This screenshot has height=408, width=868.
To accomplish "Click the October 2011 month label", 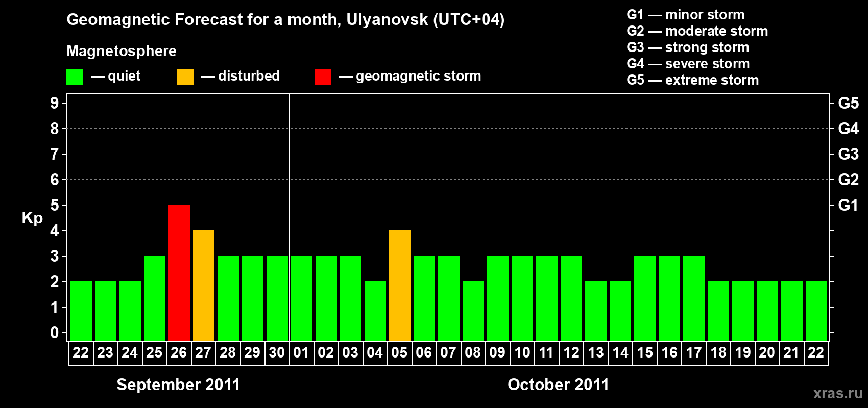I will pyautogui.click(x=558, y=385).
